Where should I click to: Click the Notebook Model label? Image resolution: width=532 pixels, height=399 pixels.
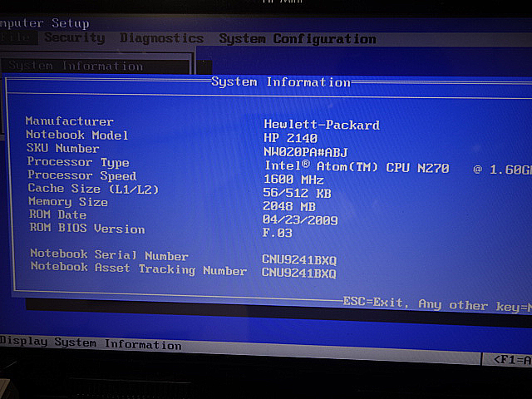(77, 135)
